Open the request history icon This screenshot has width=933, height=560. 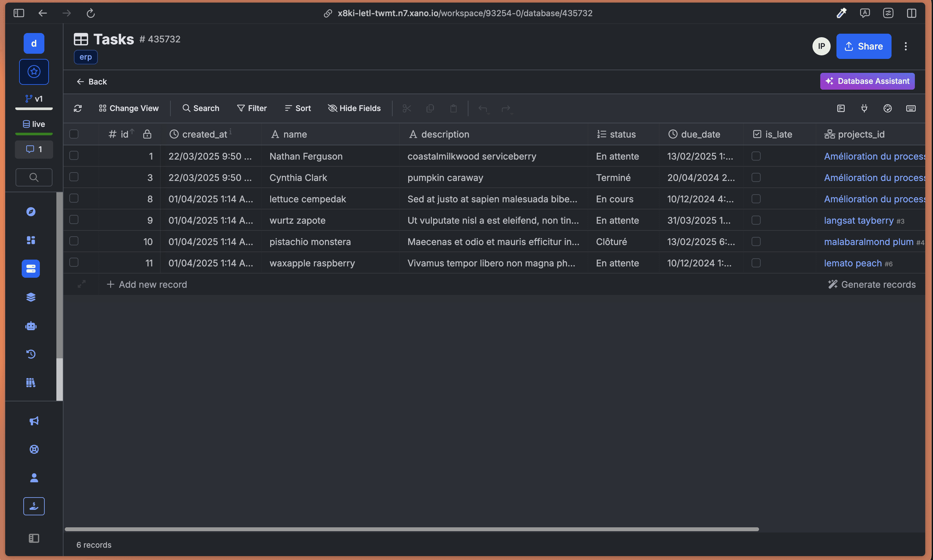pyautogui.click(x=31, y=354)
